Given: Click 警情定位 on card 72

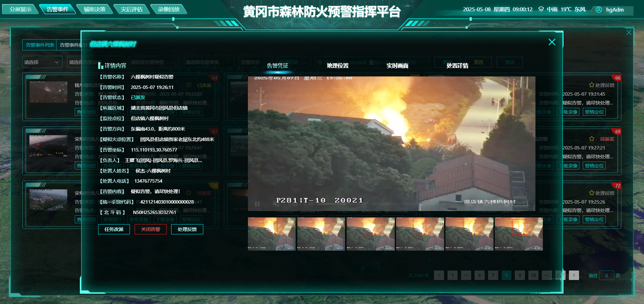Looking at the screenshot, I should click(x=594, y=219).
